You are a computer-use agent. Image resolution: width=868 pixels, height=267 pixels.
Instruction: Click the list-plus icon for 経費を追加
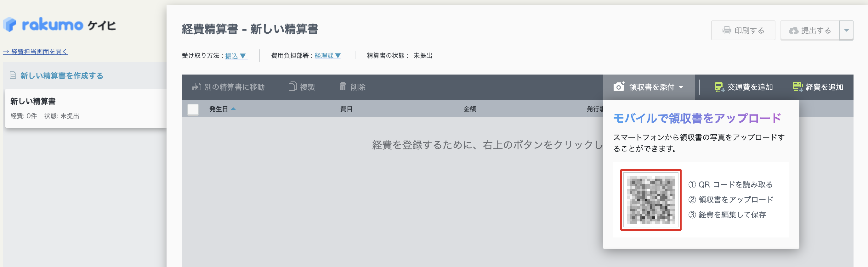(797, 87)
